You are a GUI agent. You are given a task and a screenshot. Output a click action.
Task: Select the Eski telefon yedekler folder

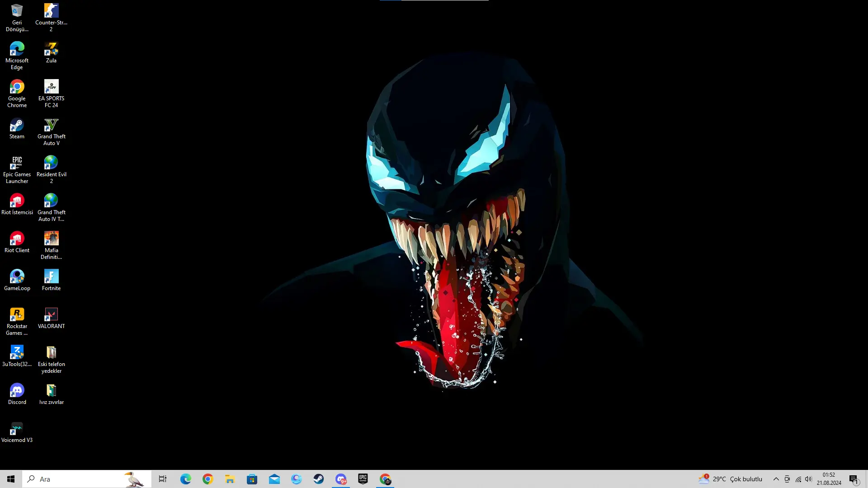click(x=51, y=359)
